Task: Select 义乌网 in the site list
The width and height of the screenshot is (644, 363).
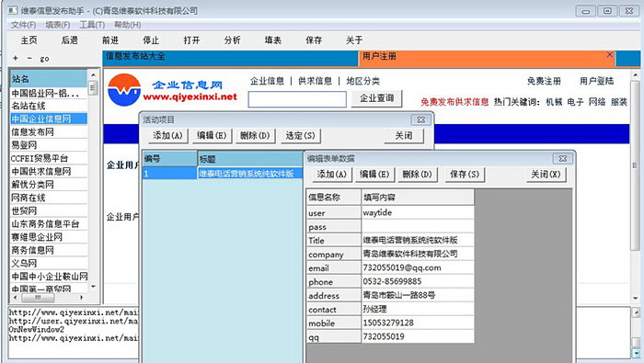Action: point(49,264)
